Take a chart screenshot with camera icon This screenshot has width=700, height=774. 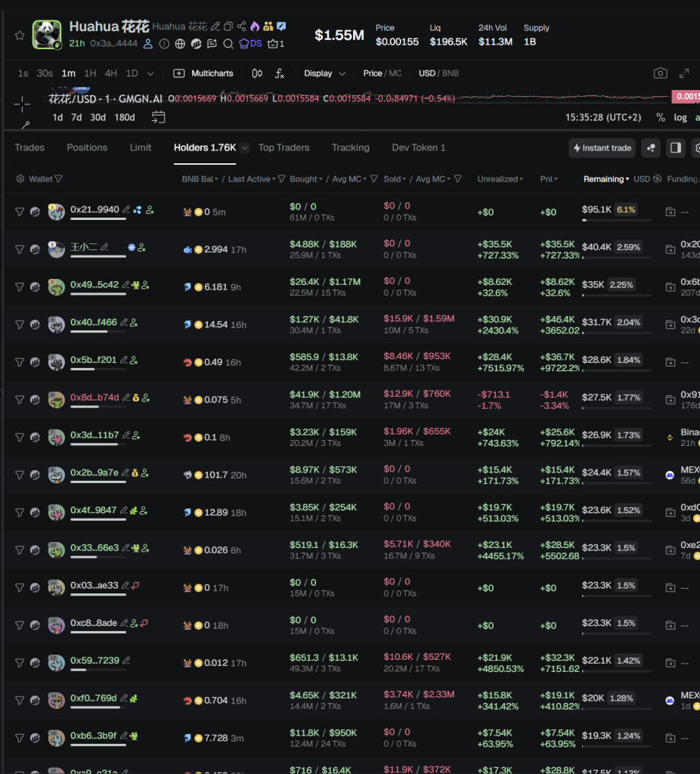click(x=660, y=73)
